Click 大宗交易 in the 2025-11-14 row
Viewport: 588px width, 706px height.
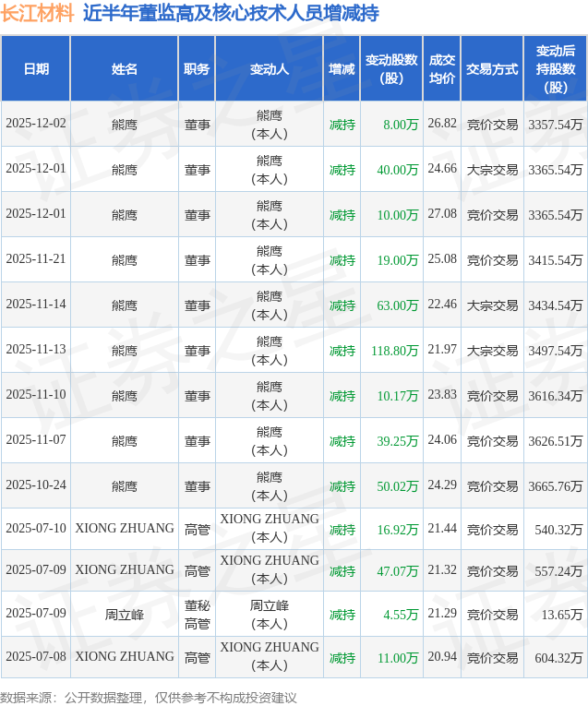[x=492, y=305]
